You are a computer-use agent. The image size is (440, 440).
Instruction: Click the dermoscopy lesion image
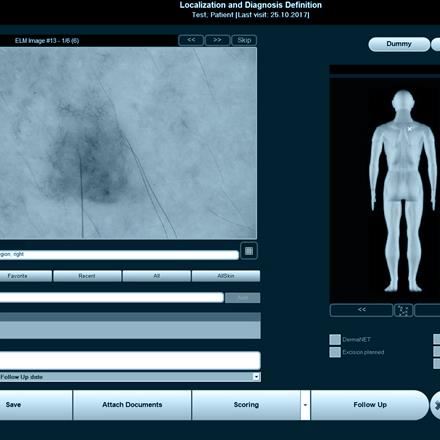128,143
